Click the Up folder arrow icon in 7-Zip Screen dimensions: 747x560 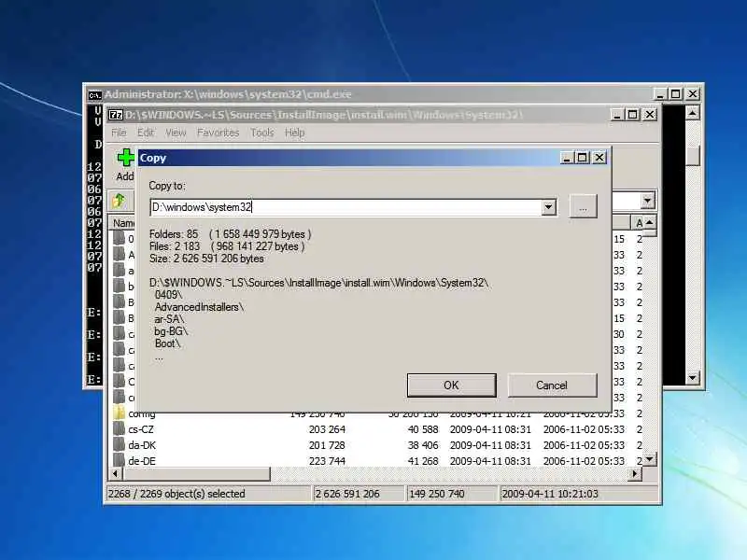tap(119, 201)
